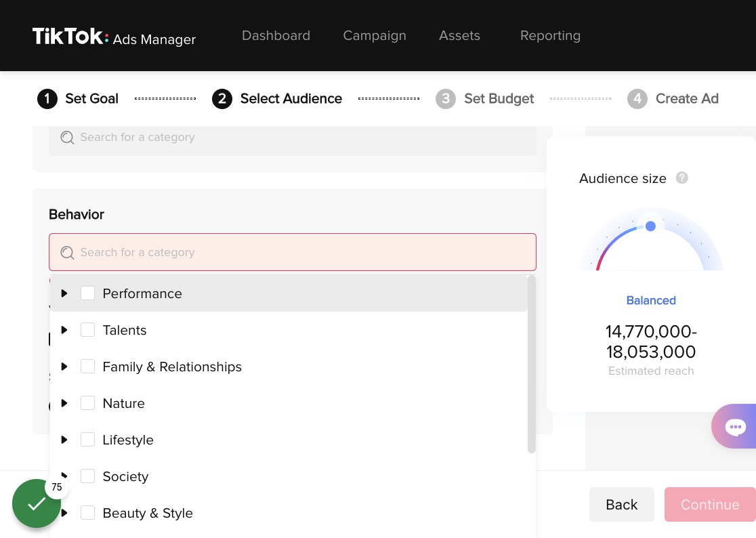Click the upper Search for a category field
This screenshot has height=538, width=756.
(293, 140)
